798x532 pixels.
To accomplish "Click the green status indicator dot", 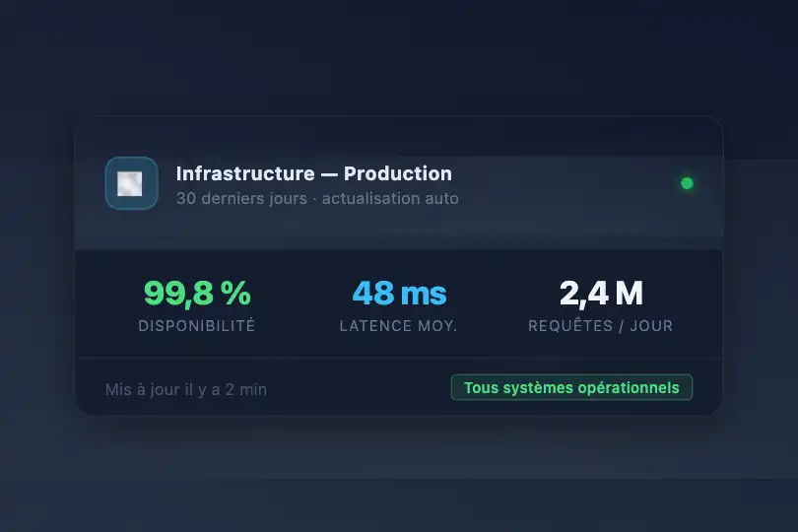I will [687, 183].
